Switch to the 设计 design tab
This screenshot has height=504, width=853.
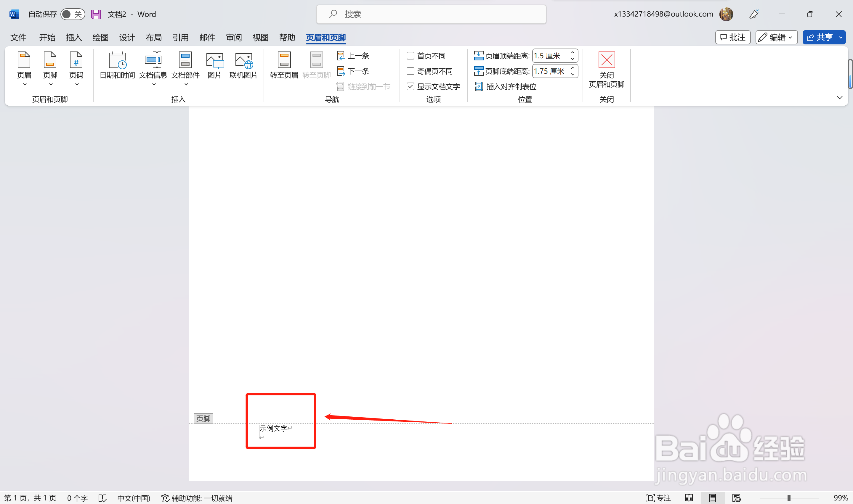click(127, 37)
